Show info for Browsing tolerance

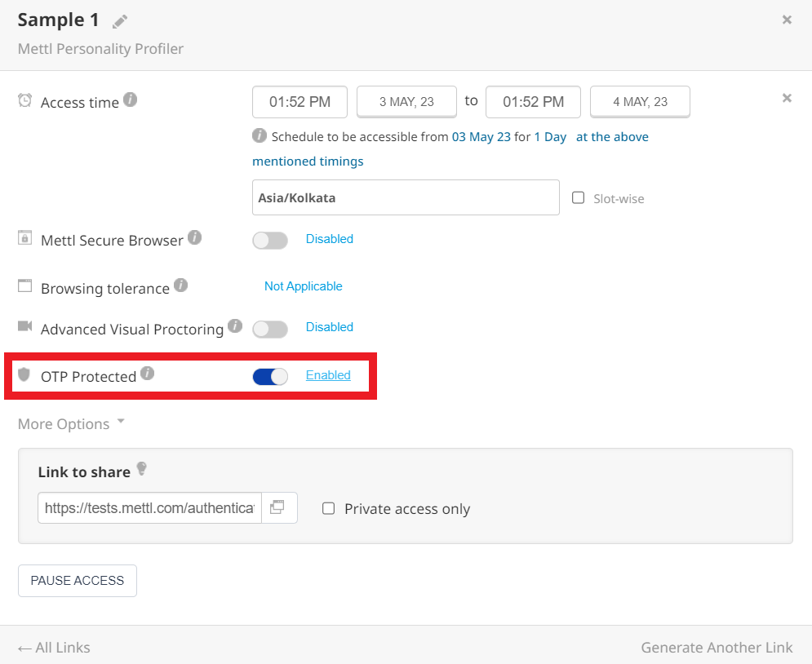(x=180, y=286)
